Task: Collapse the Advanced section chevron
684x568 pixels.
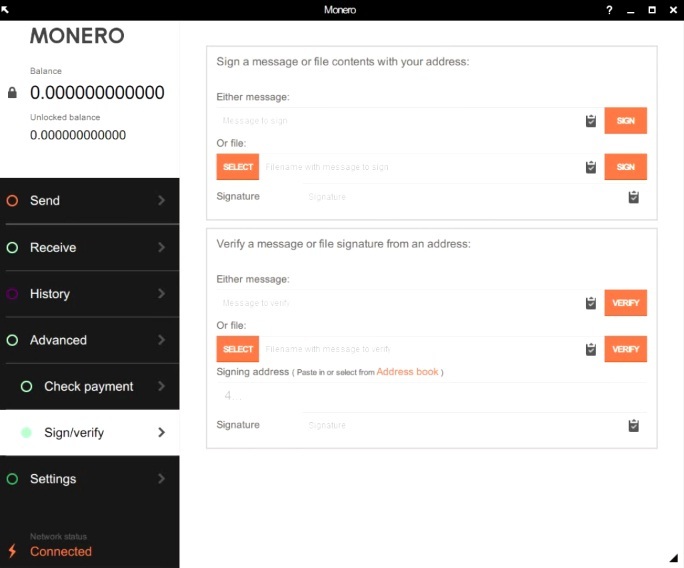Action: [x=161, y=340]
